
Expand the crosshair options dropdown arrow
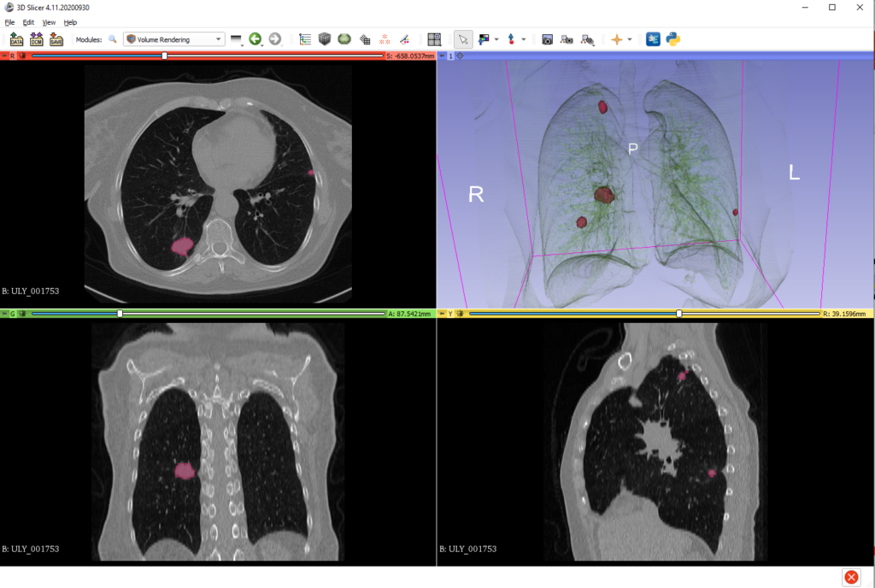(630, 39)
